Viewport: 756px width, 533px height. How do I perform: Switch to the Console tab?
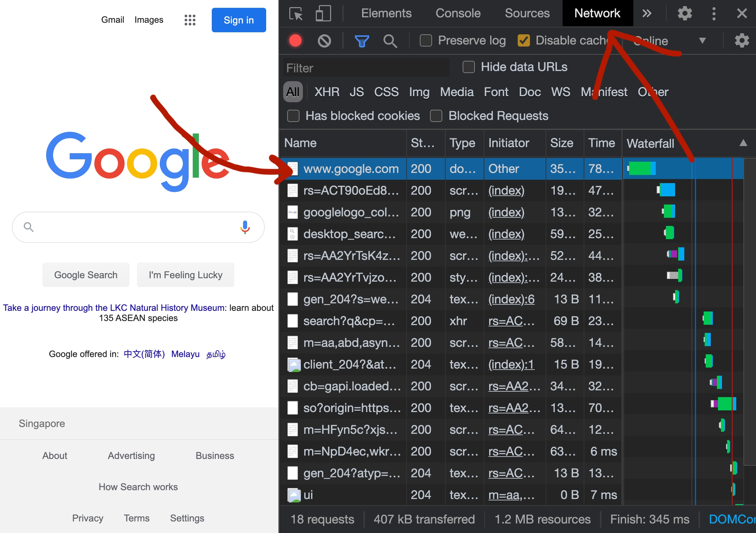click(x=458, y=13)
